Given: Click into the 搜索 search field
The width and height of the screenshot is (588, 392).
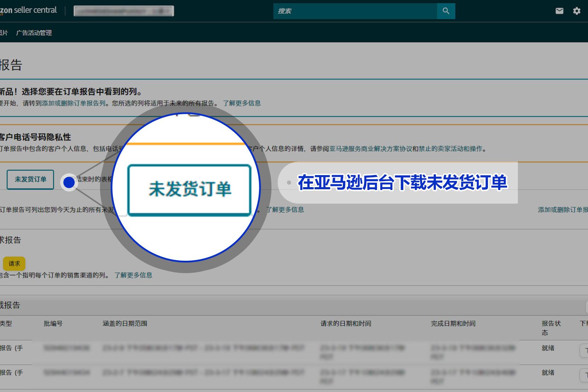Looking at the screenshot, I should click(355, 11).
